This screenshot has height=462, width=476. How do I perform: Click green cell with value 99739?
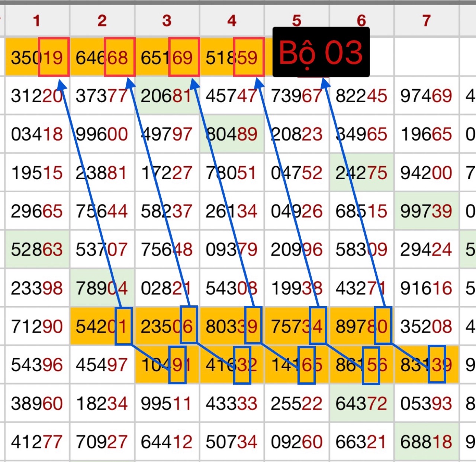tap(427, 211)
